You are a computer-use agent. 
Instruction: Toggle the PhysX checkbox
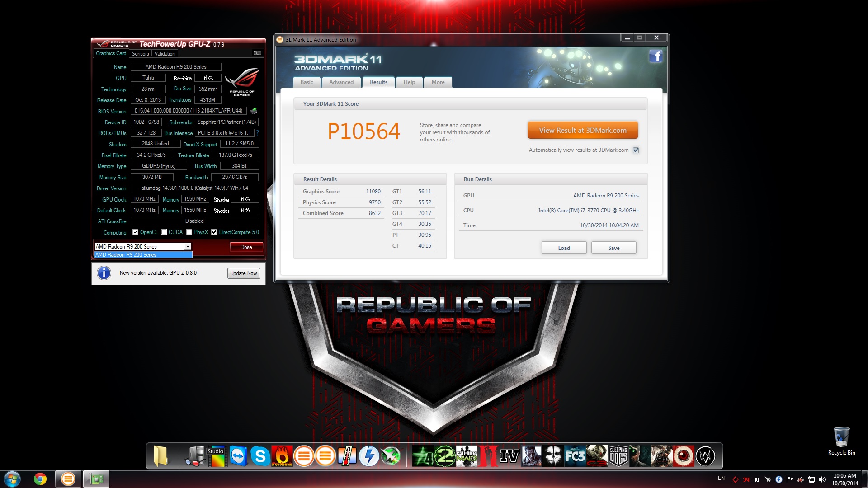click(x=189, y=232)
